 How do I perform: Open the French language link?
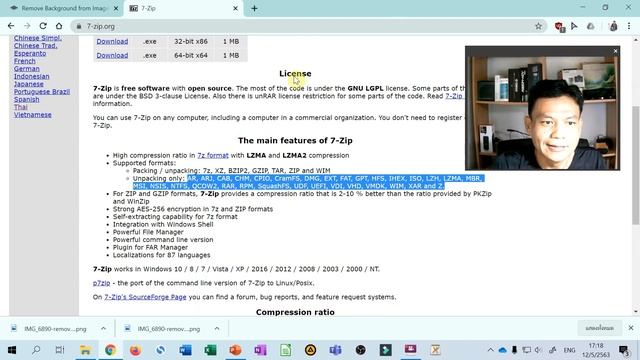pyautogui.click(x=24, y=61)
